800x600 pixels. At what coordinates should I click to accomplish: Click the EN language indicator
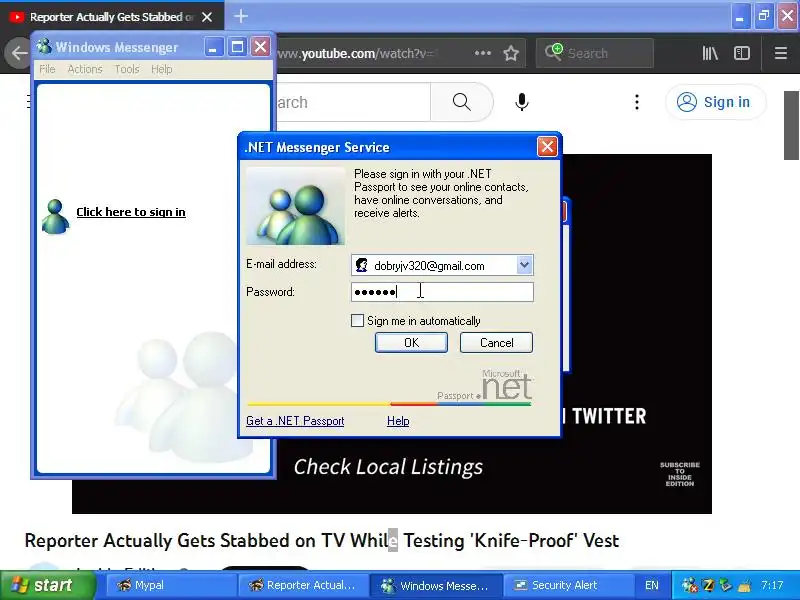tap(652, 585)
